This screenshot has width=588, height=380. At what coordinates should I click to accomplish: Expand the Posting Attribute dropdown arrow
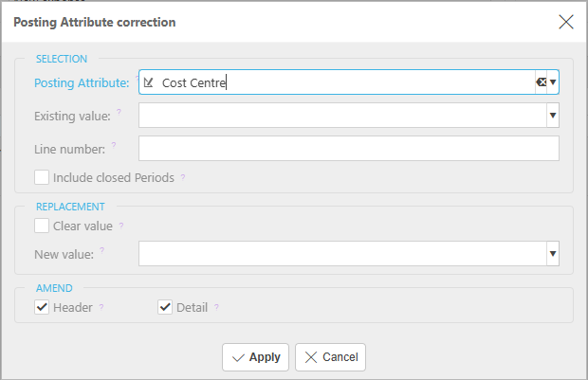(x=553, y=82)
